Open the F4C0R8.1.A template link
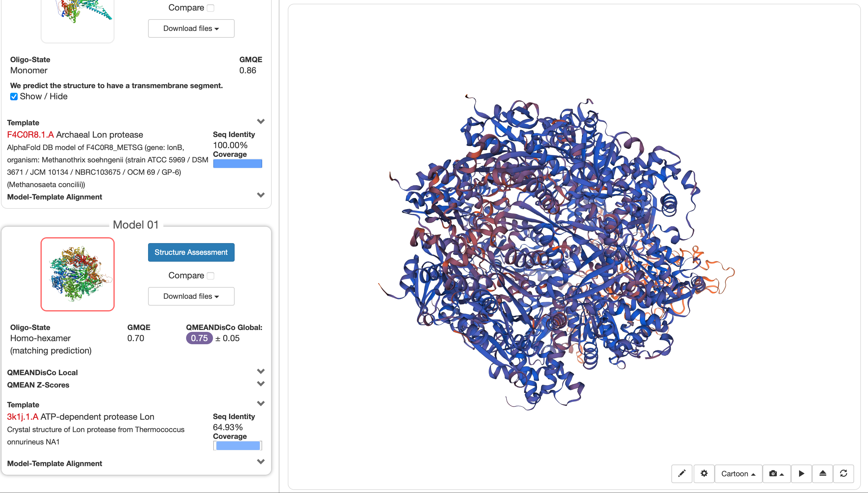 (x=31, y=135)
